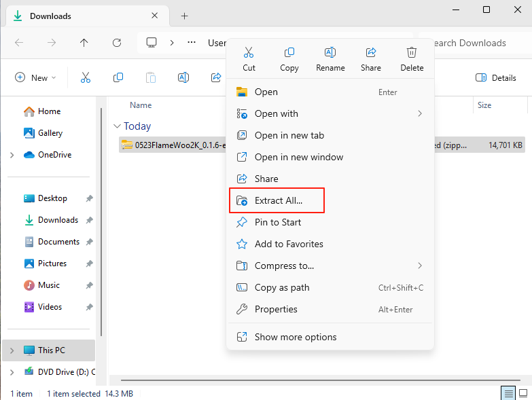Click the Cut scissors icon in context menu
532x400 pixels.
249,53
